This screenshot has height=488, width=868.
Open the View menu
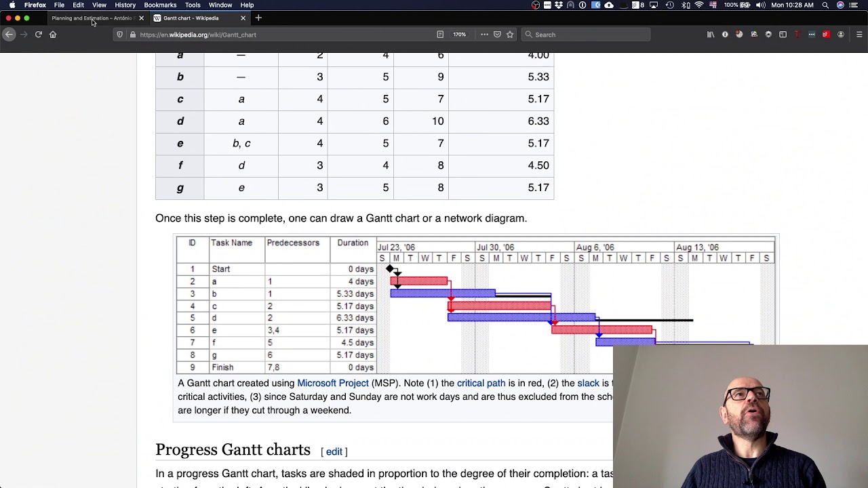99,5
